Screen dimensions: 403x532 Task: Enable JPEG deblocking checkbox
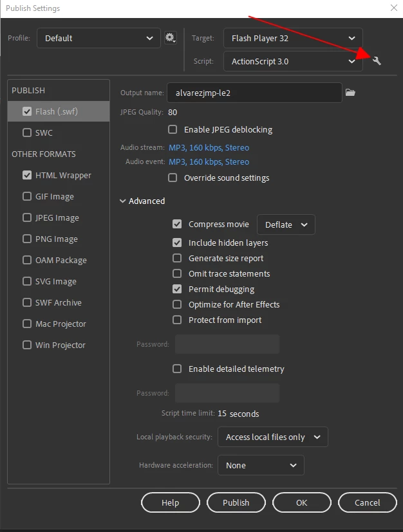[x=173, y=129]
